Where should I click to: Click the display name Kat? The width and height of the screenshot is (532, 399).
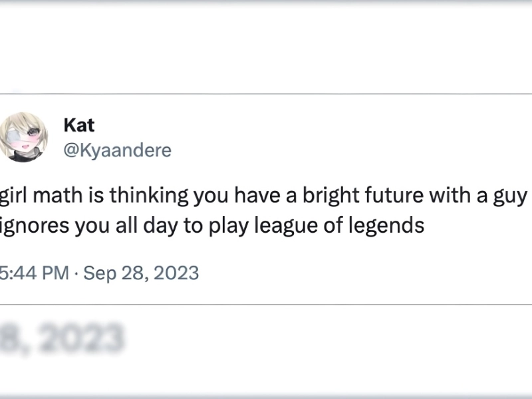tap(78, 124)
